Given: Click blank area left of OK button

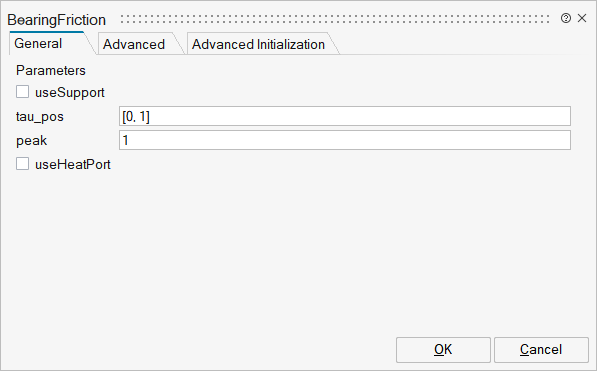Looking at the screenshot, I should (198, 350).
